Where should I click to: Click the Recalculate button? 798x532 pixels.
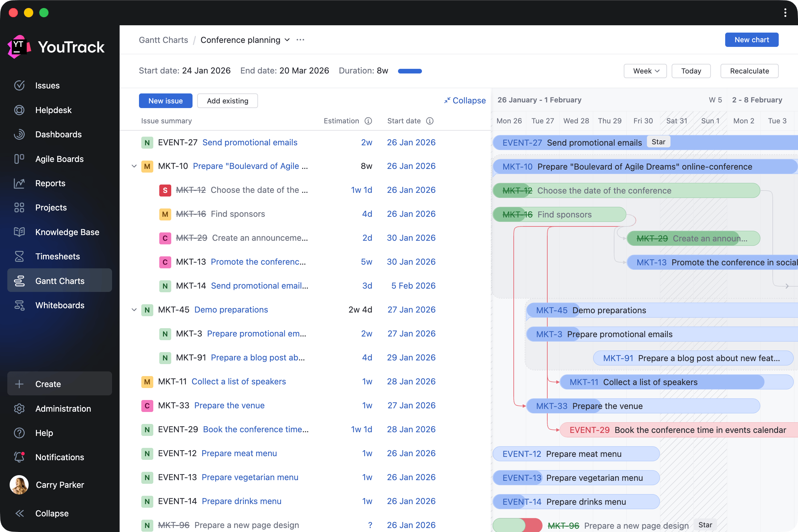pos(749,71)
